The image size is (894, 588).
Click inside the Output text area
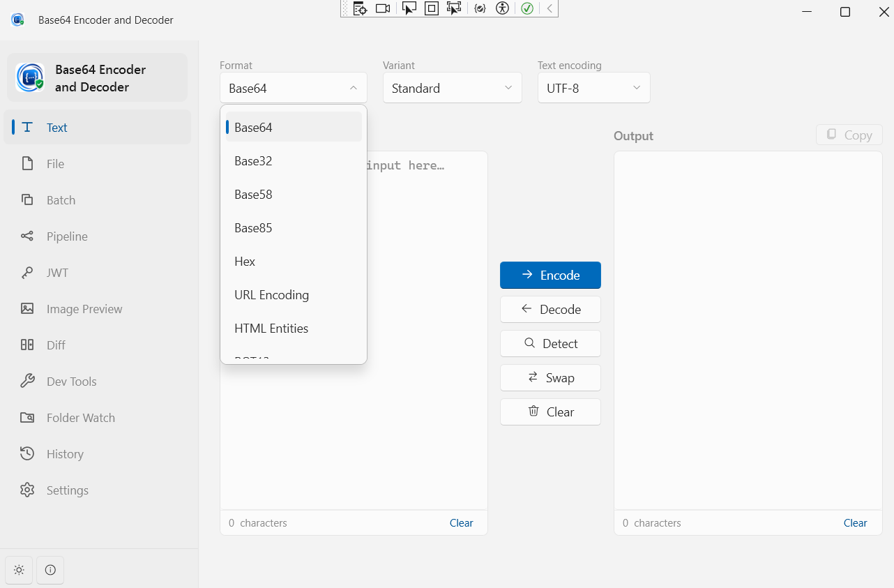[x=748, y=331]
